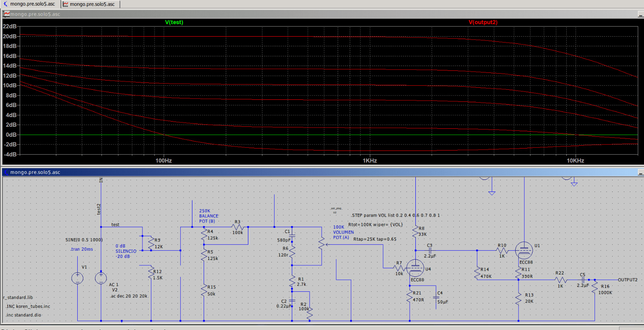
Task: Click the OUTPUT2 net label
Action: point(627,280)
